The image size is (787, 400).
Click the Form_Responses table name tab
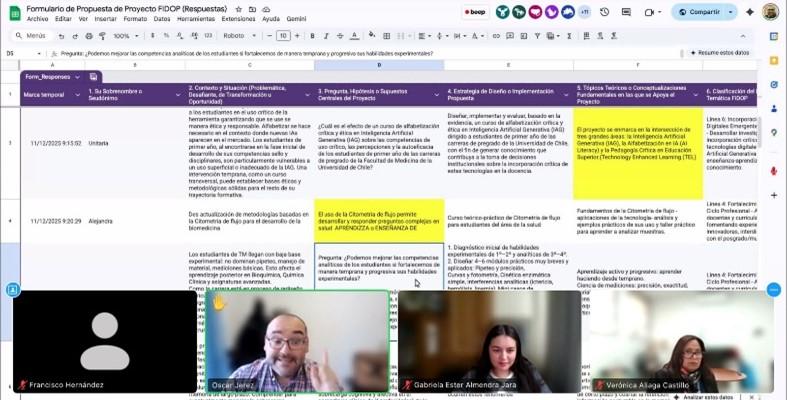coord(48,76)
